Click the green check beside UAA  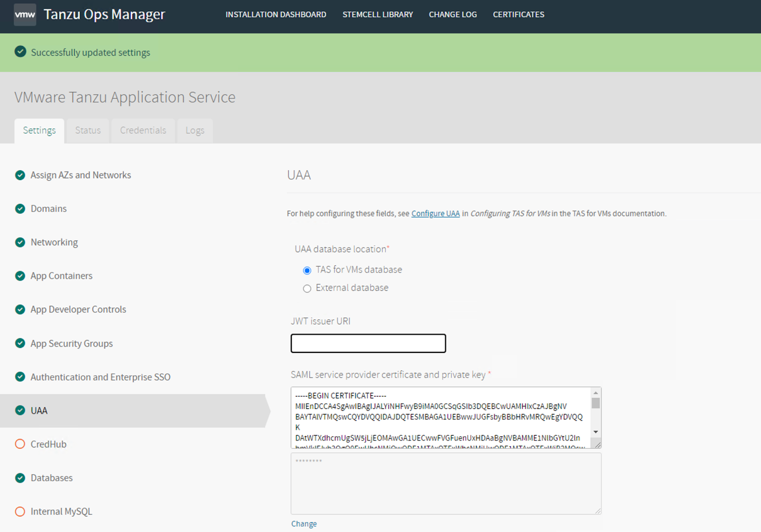[20, 410]
